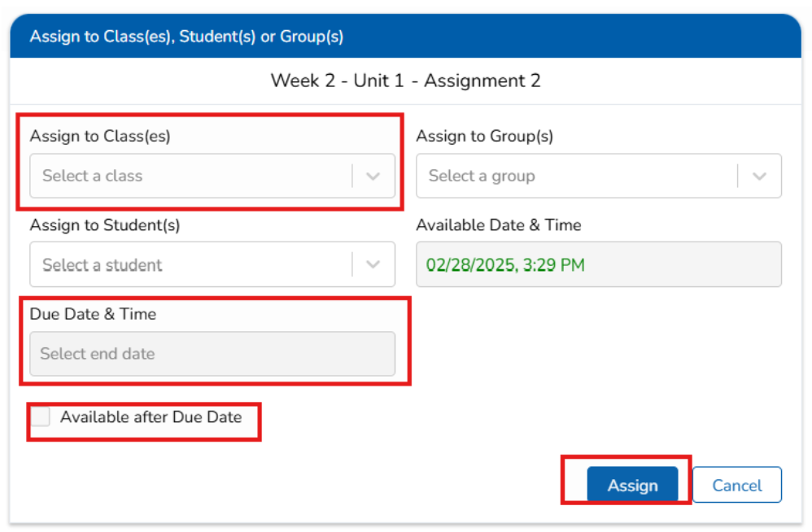Click the 'Available Date & Time' label
Image resolution: width=812 pixels, height=532 pixels.
click(498, 225)
